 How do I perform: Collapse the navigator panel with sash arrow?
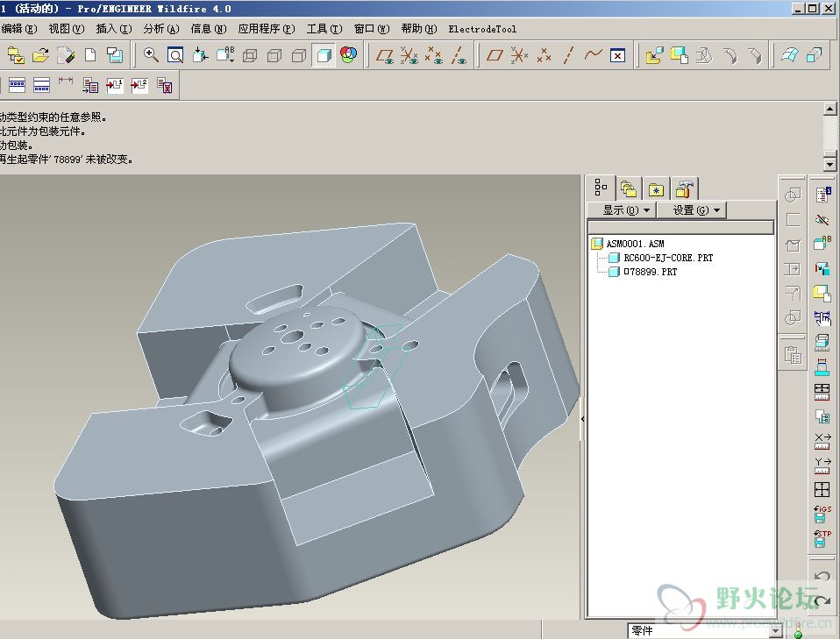[583, 419]
